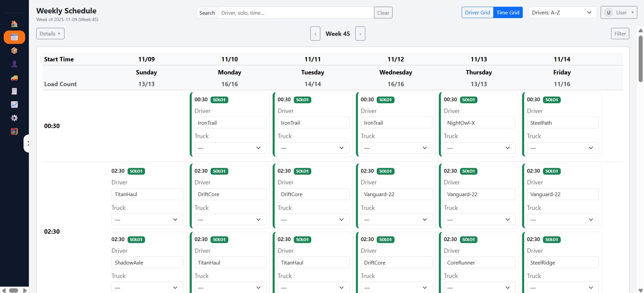Image resolution: width=644 pixels, height=293 pixels.
Task: Open the home page from sidebar
Action: coord(14,24)
